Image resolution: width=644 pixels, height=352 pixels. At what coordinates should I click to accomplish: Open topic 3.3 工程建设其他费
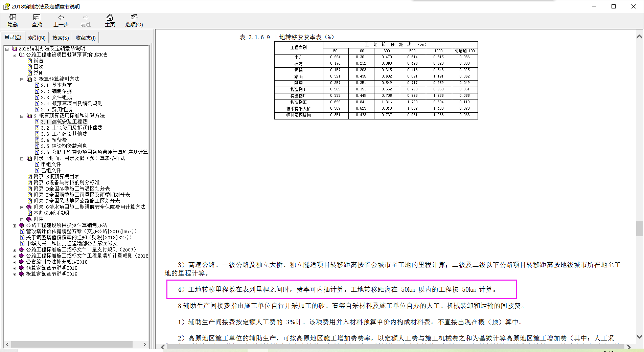64,134
